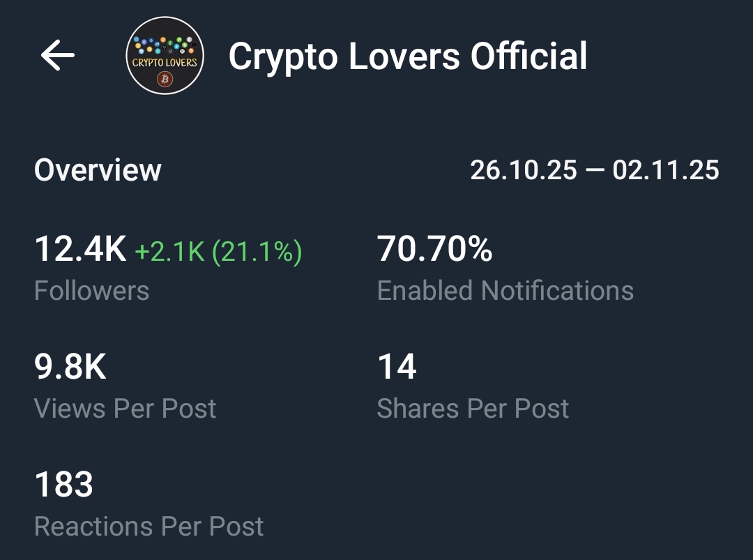Click the channel title Crypto Lovers Official

coord(408,56)
